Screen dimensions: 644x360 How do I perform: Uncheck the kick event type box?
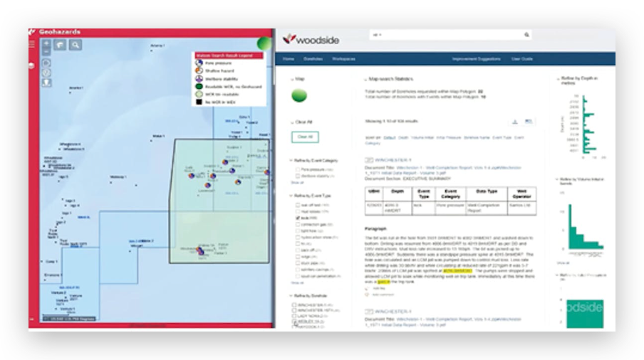297,218
